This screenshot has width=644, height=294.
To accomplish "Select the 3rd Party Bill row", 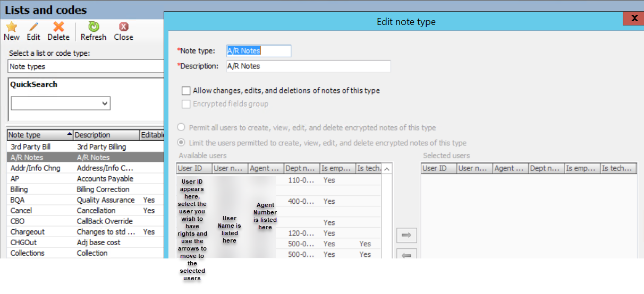I will click(x=86, y=146).
